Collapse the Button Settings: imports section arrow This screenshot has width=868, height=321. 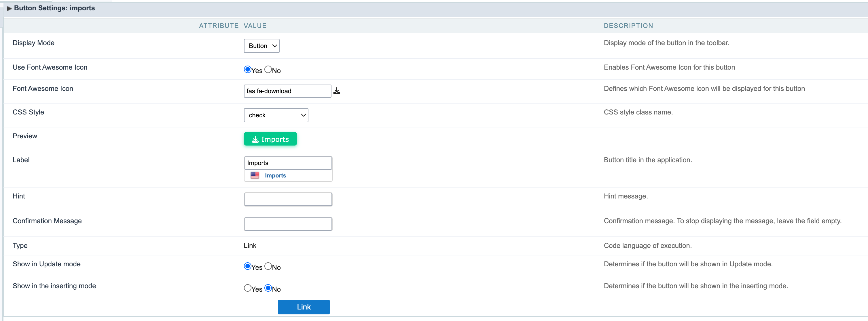tap(9, 8)
